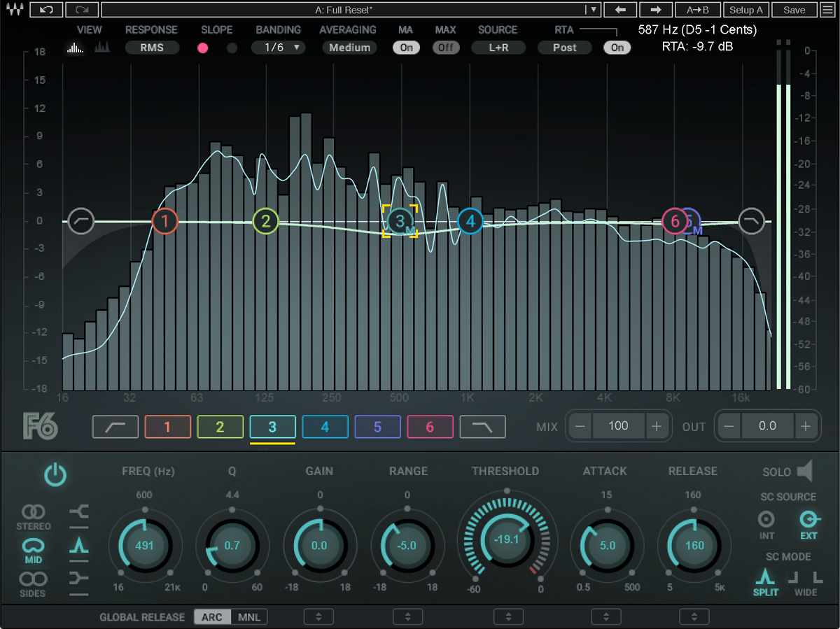Screen dimensions: 840x629
Task: Increase MIX with plus button
Action: pos(655,425)
